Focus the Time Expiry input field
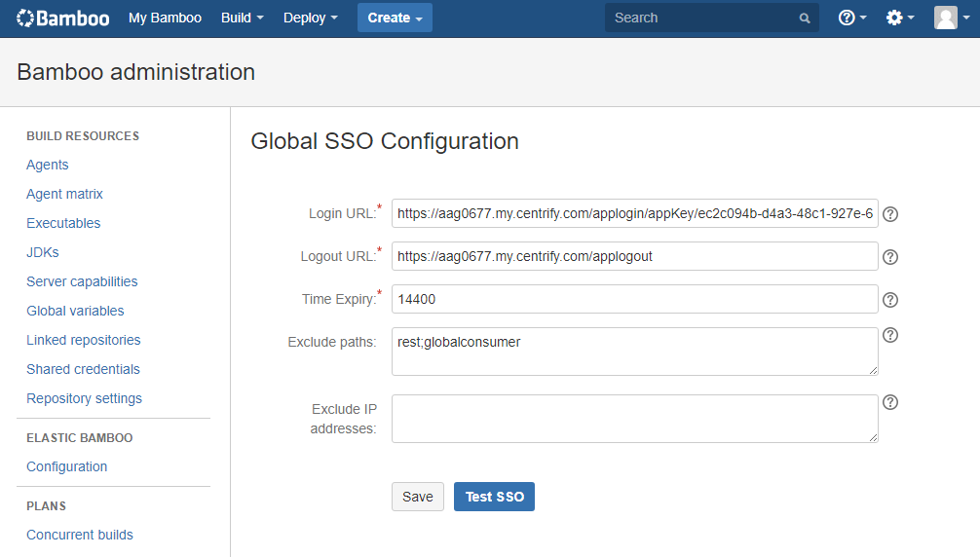The image size is (980, 557). [x=634, y=299]
